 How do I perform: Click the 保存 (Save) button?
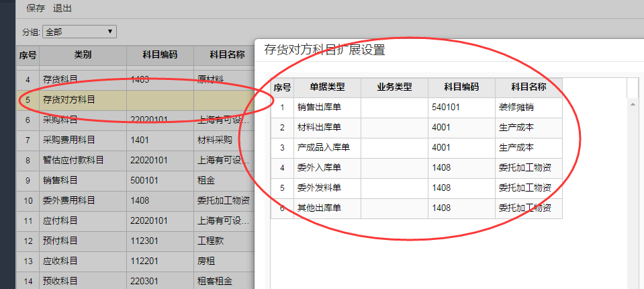coord(36,9)
